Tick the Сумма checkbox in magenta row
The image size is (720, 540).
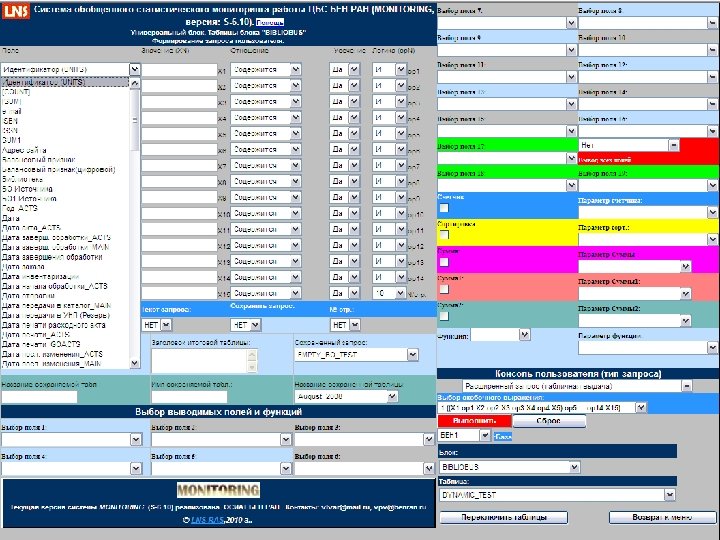[444, 262]
